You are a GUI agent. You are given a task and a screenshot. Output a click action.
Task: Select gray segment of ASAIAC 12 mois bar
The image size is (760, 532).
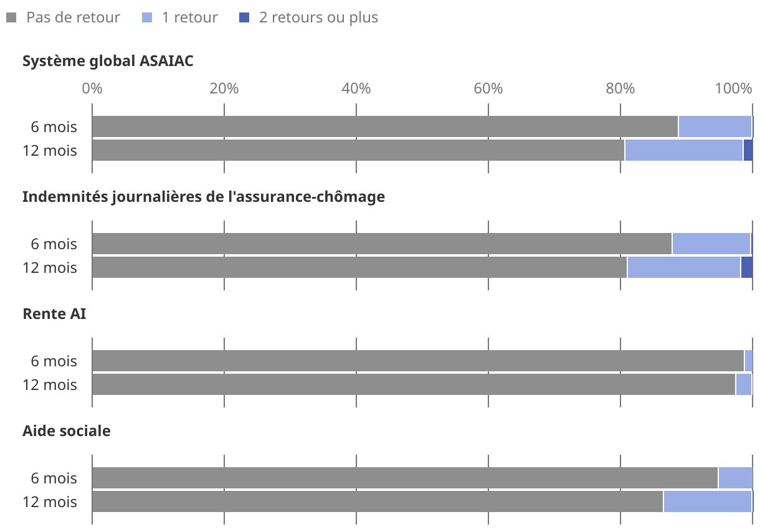(x=358, y=151)
